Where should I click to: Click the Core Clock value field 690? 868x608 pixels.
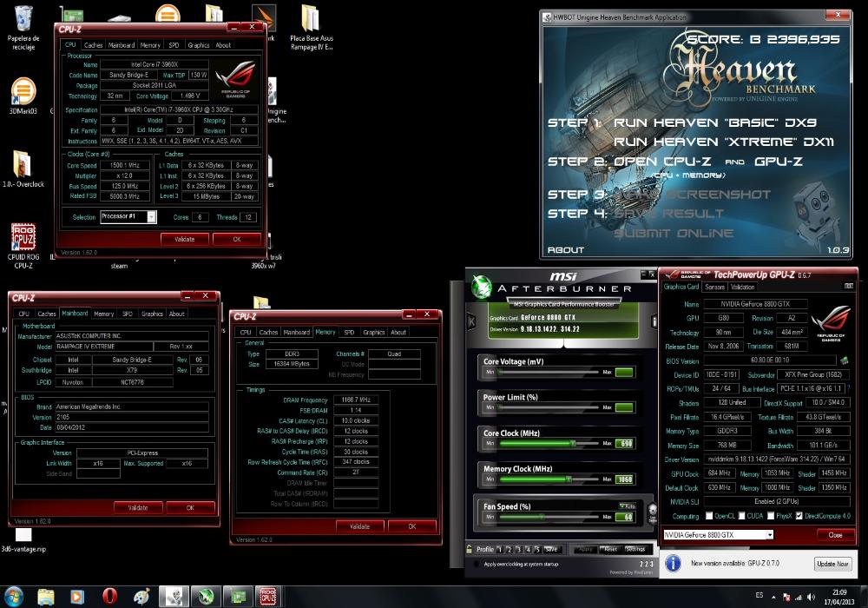(x=625, y=444)
